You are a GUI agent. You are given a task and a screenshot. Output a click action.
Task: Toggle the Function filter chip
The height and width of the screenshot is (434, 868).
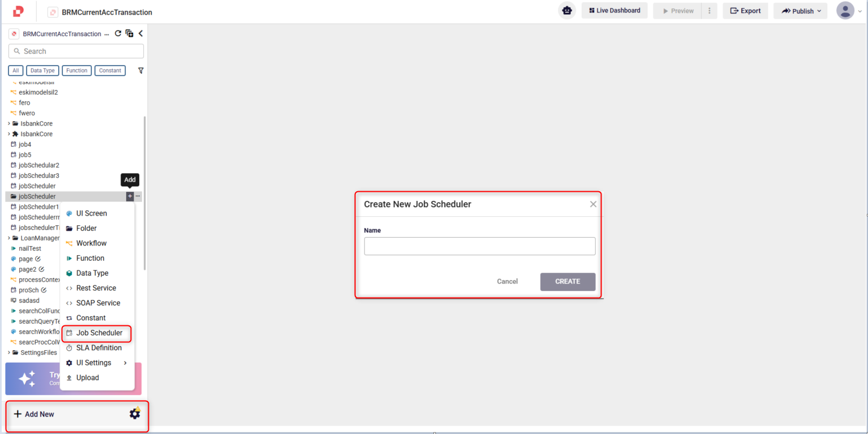[x=76, y=71]
